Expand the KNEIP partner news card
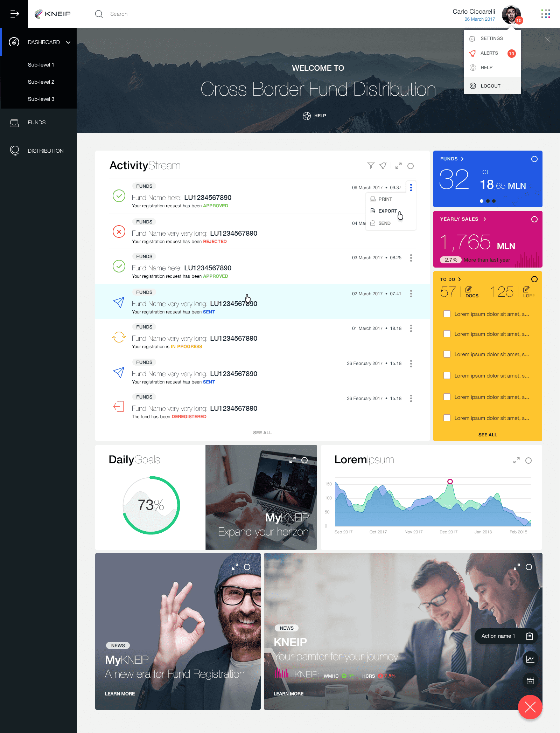 click(517, 567)
